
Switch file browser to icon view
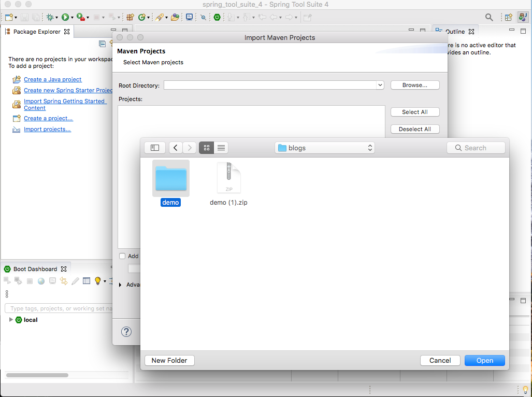[x=206, y=148]
